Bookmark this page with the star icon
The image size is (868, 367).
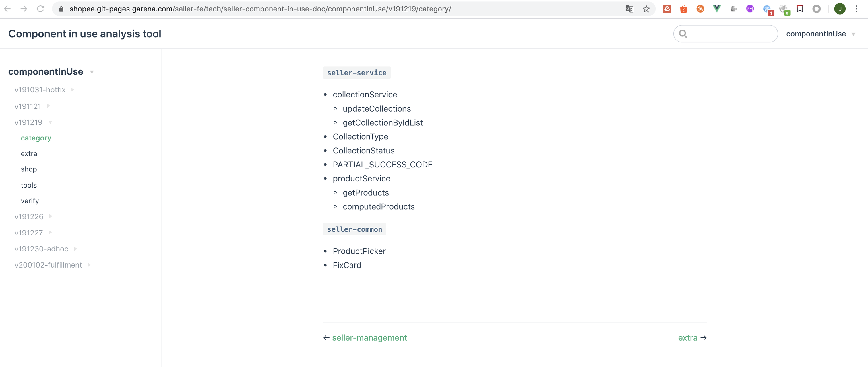[x=646, y=9]
